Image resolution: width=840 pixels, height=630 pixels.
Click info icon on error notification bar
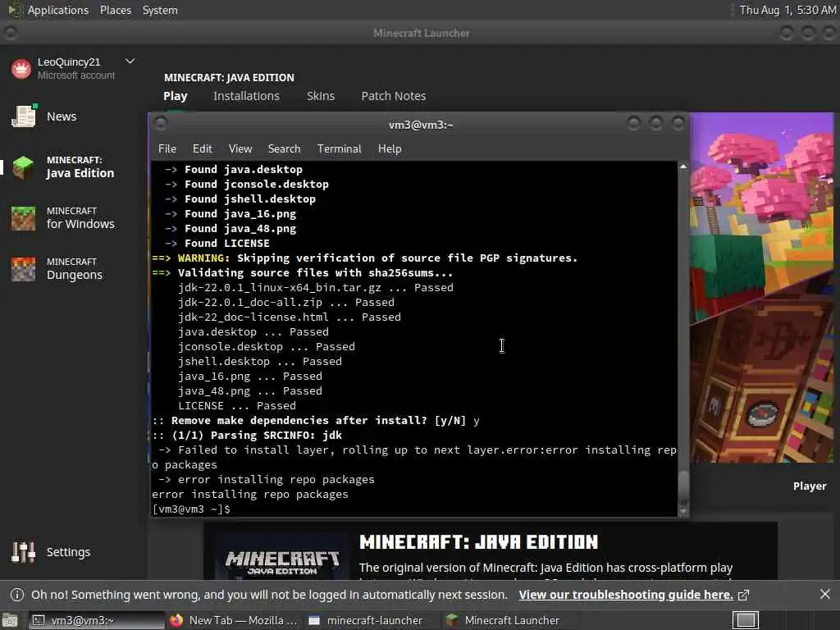pos(17,595)
